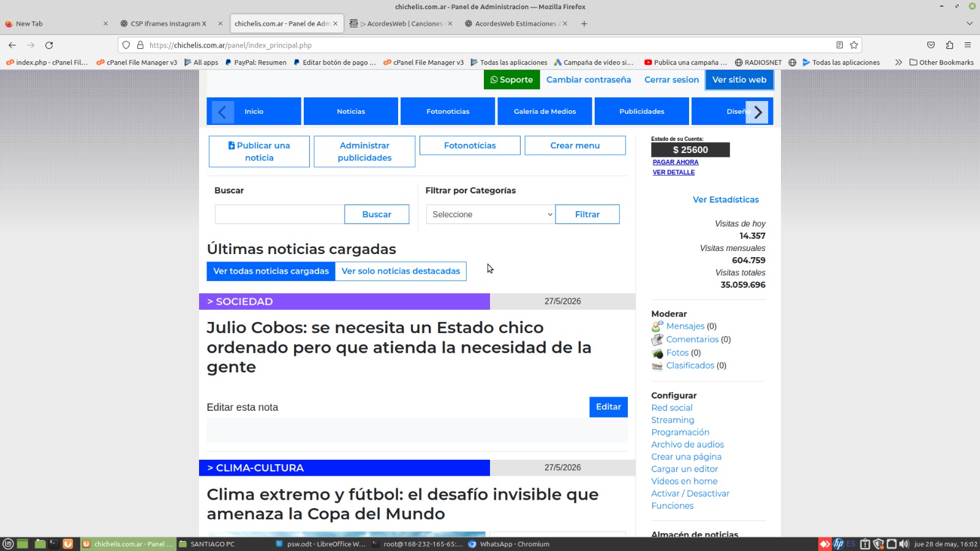This screenshot has height=551, width=980.
Task: Click the Filtrar button
Action: point(587,214)
